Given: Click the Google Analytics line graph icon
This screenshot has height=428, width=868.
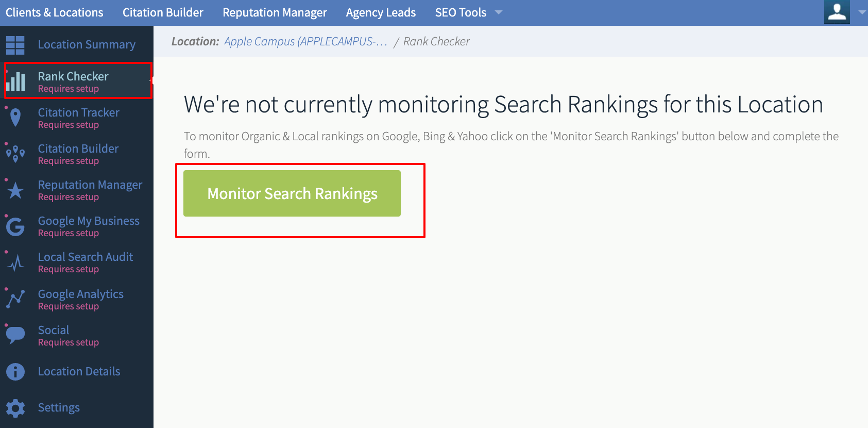Looking at the screenshot, I should pyautogui.click(x=15, y=299).
